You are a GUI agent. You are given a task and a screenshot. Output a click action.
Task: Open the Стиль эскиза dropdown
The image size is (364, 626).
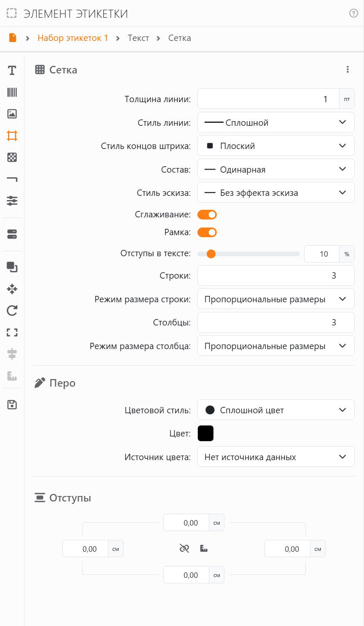click(276, 193)
